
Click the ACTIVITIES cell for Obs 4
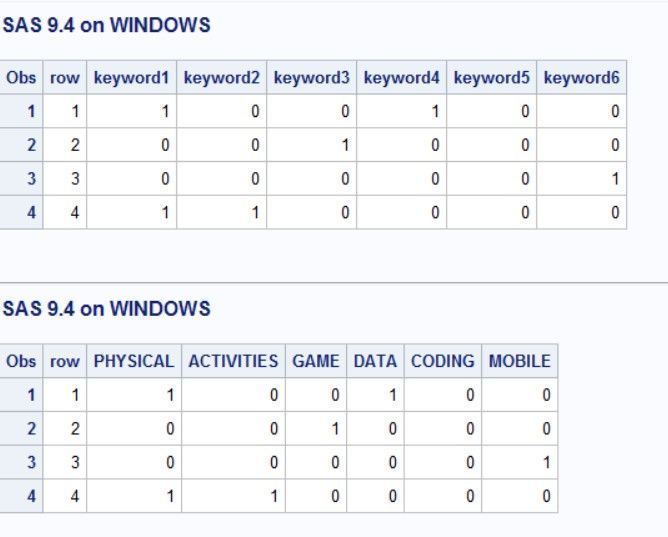click(233, 496)
